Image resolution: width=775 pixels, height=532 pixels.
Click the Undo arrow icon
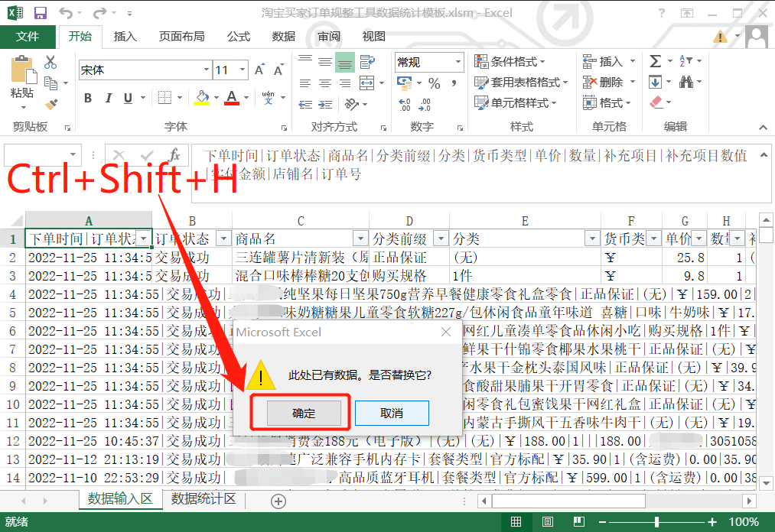pyautogui.click(x=66, y=13)
